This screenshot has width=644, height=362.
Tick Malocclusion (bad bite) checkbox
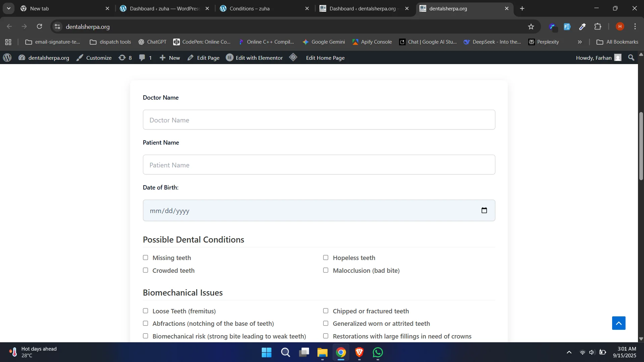[x=326, y=270]
